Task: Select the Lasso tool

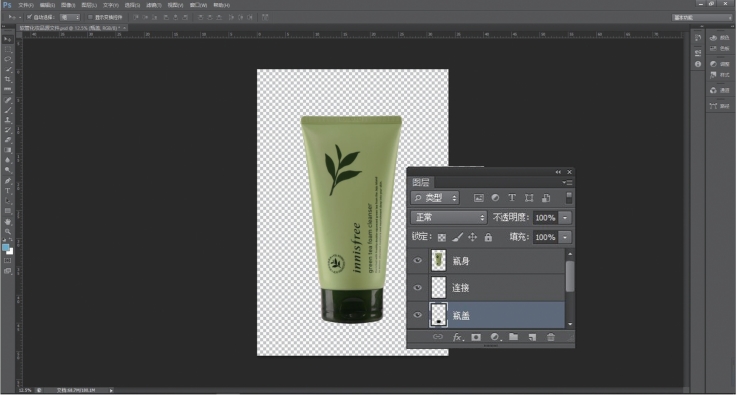Action: [x=8, y=59]
